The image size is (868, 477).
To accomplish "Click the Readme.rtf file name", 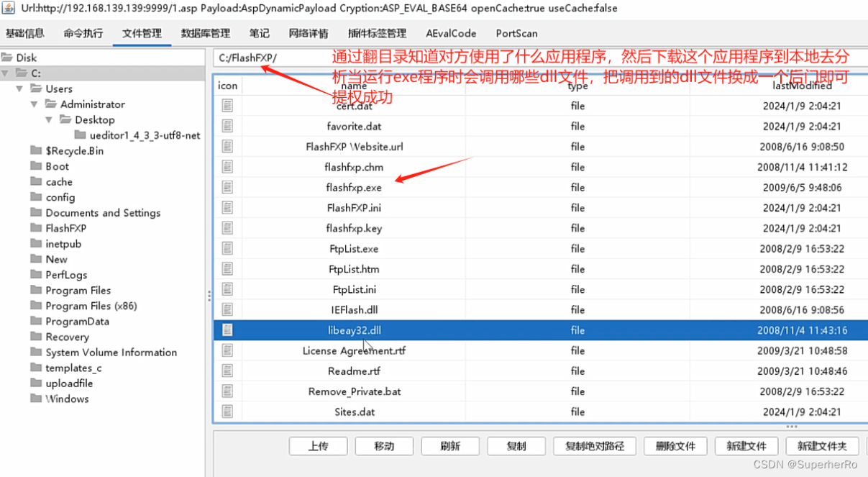I will 354,371.
